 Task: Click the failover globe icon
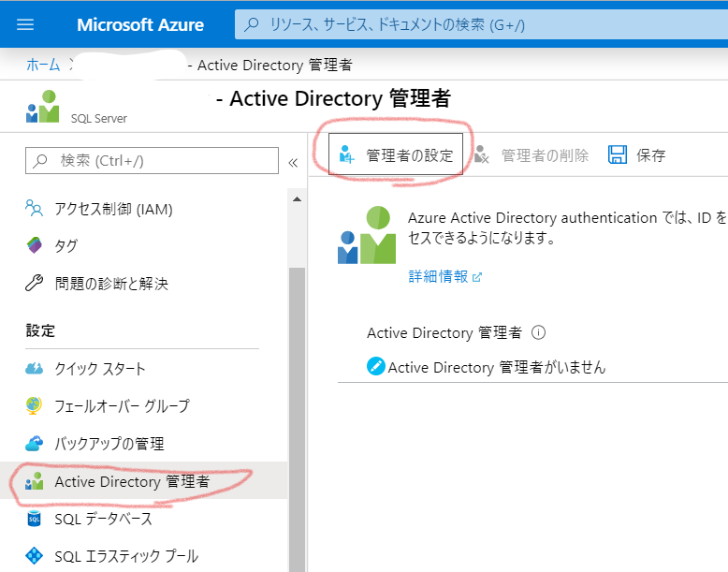[34, 405]
